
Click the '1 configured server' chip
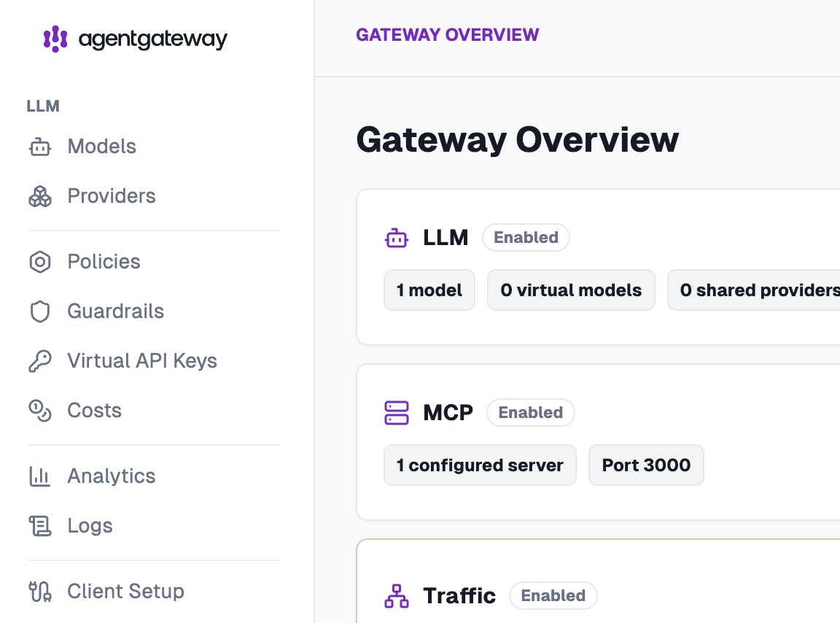click(x=480, y=465)
